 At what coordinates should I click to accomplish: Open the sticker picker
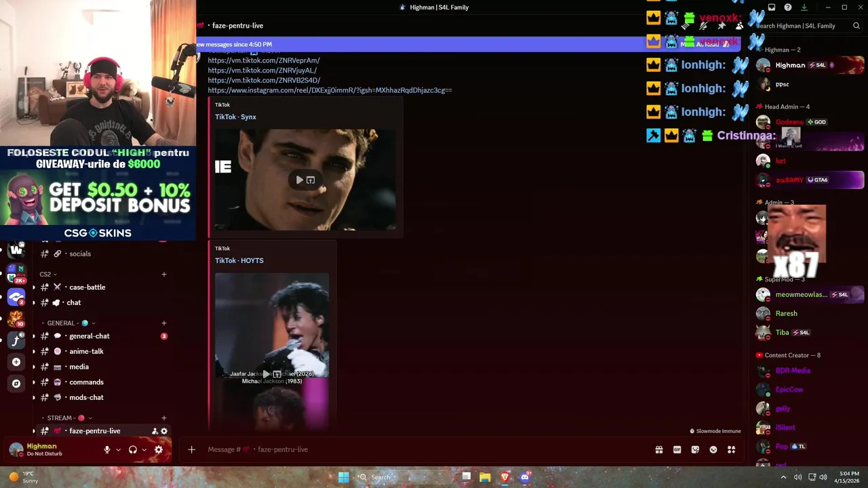click(695, 449)
